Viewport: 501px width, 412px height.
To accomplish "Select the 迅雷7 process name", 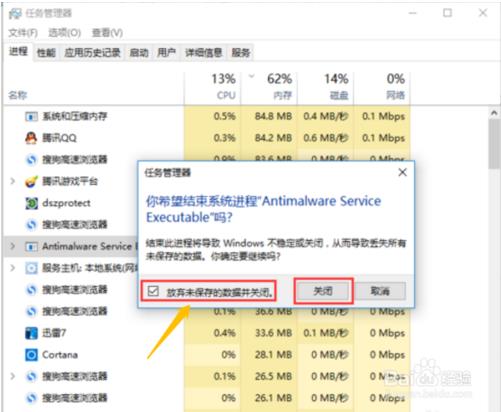I will click(54, 333).
